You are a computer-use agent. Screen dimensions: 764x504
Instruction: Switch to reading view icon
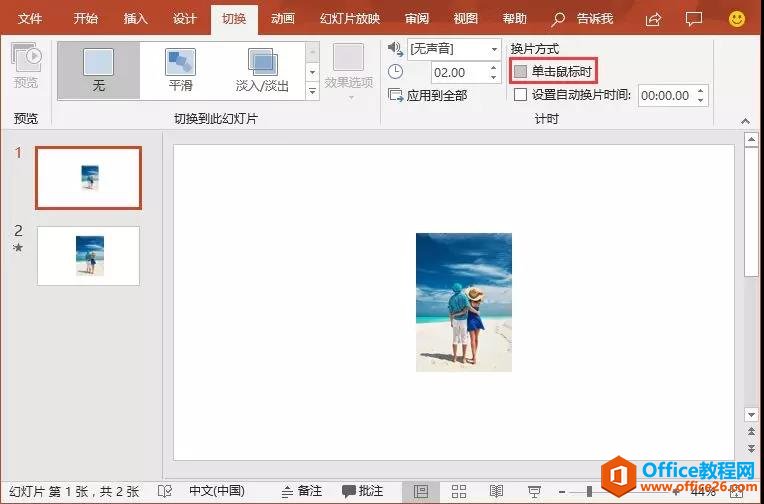coord(497,491)
